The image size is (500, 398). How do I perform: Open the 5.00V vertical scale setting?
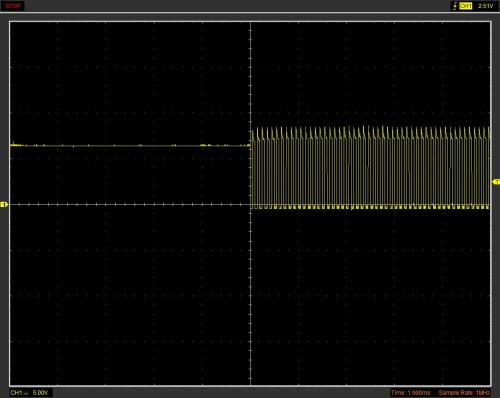40,392
